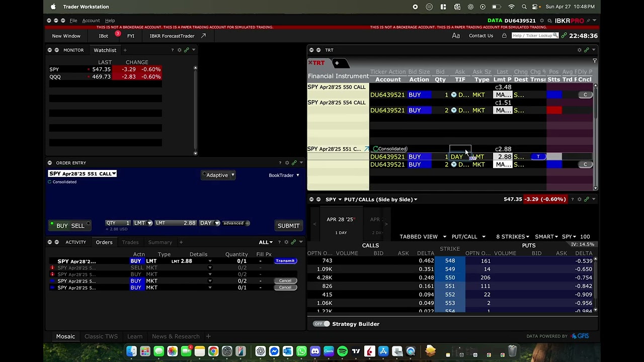Open the PUT/CALLs (Side by Side) view dropdown

click(380, 200)
